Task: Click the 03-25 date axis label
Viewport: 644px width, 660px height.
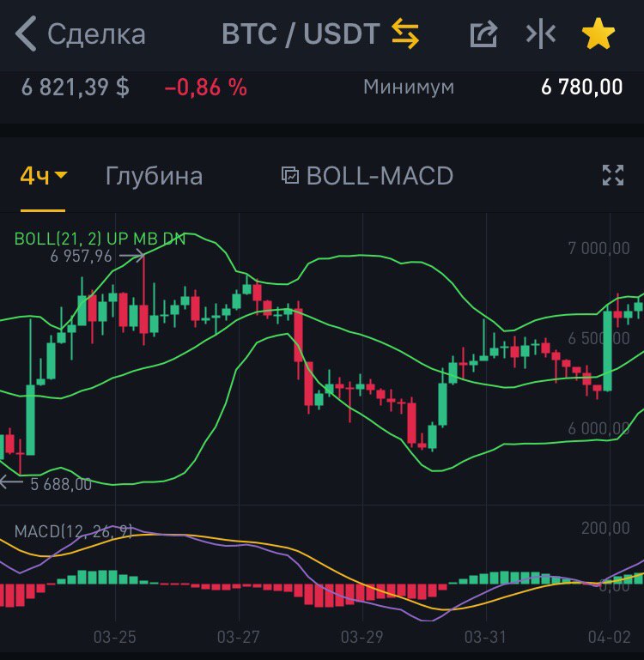Action: pos(114,637)
